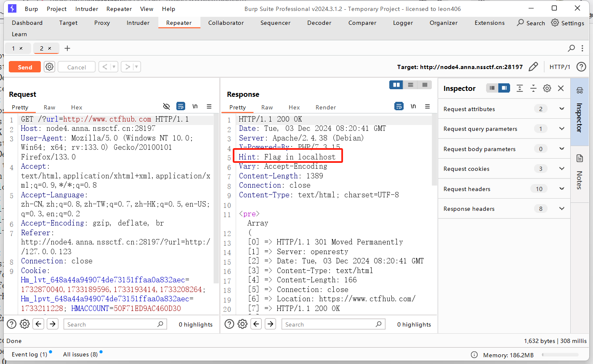
Task: Expand all Inspector sections icon
Action: click(520, 88)
